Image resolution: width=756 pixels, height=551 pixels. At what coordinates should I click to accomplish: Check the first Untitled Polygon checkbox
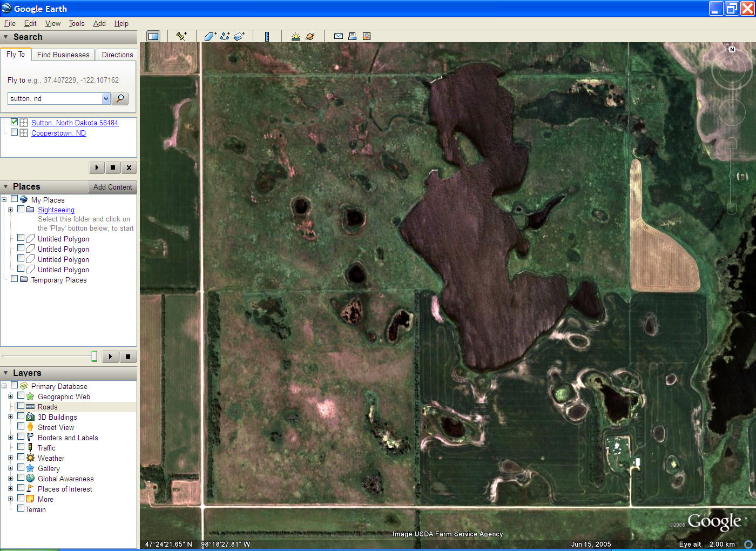pyautogui.click(x=21, y=238)
